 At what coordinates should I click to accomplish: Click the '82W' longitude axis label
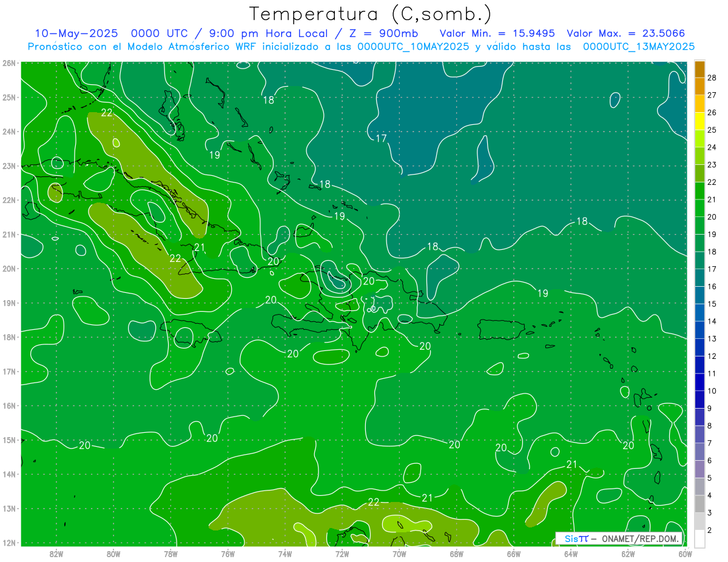click(56, 554)
